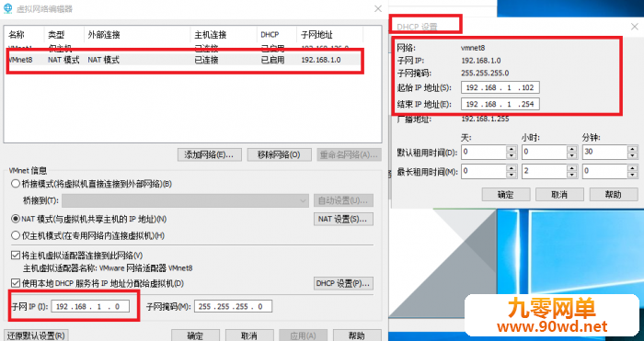The image size is (644, 341).
Task: Click 帮助 in the DHCP settings dialog
Action: (x=614, y=195)
